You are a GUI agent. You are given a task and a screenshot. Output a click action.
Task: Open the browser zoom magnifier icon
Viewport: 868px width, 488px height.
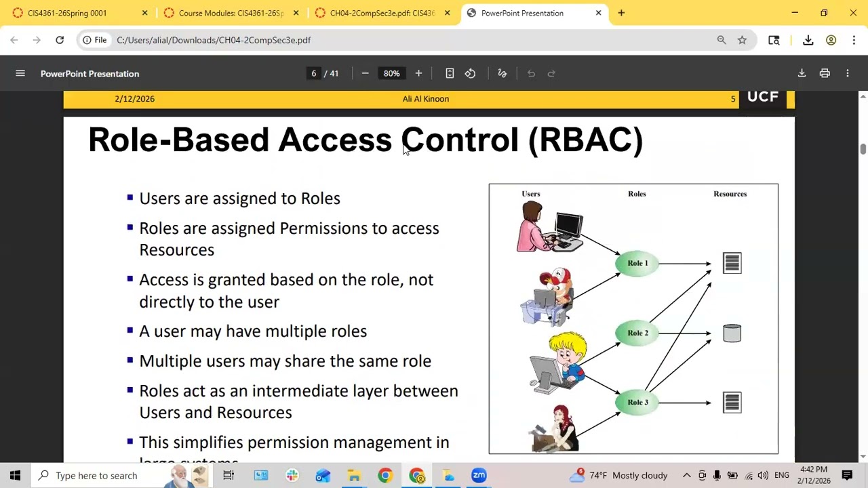[722, 40]
